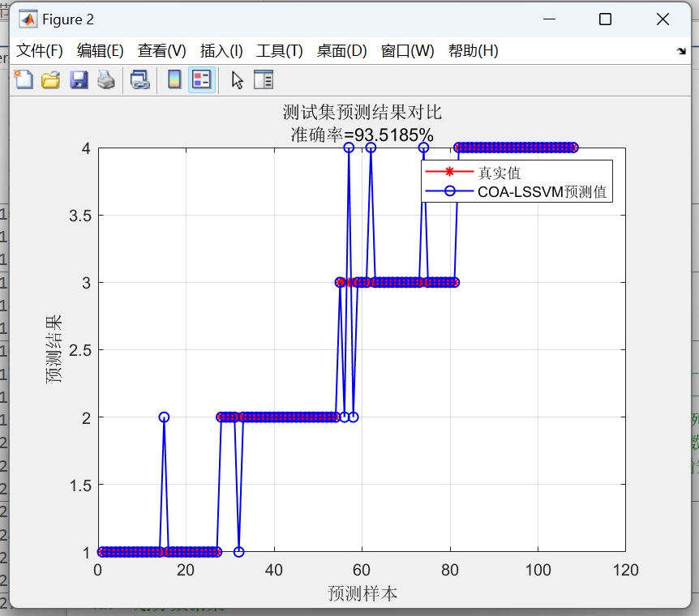The width and height of the screenshot is (699, 616).
Task: Open the 插入(I) menu
Action: pos(220,49)
